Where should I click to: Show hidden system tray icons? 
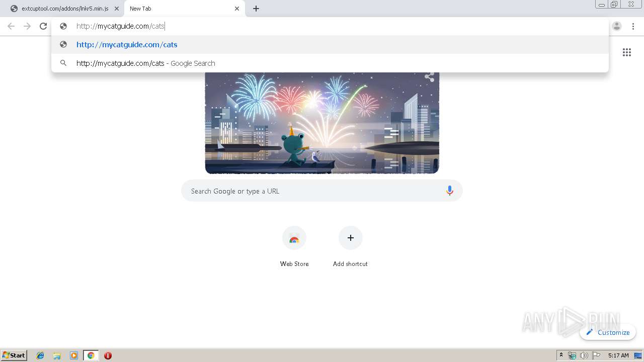[561, 355]
